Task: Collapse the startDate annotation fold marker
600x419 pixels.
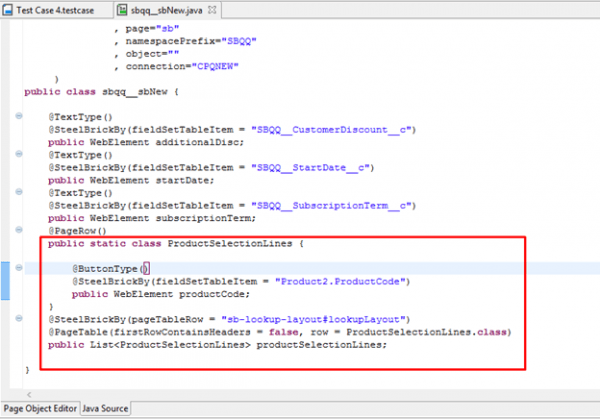Action: [x=19, y=154]
